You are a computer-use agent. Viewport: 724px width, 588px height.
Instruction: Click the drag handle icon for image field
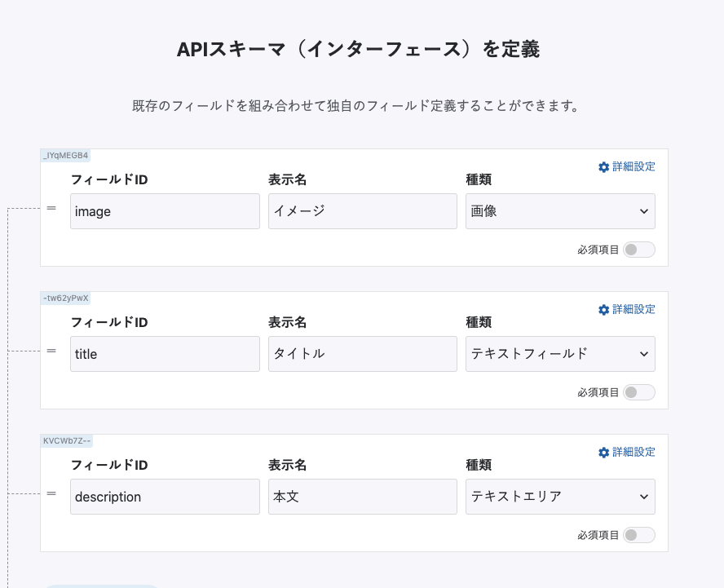[51, 208]
